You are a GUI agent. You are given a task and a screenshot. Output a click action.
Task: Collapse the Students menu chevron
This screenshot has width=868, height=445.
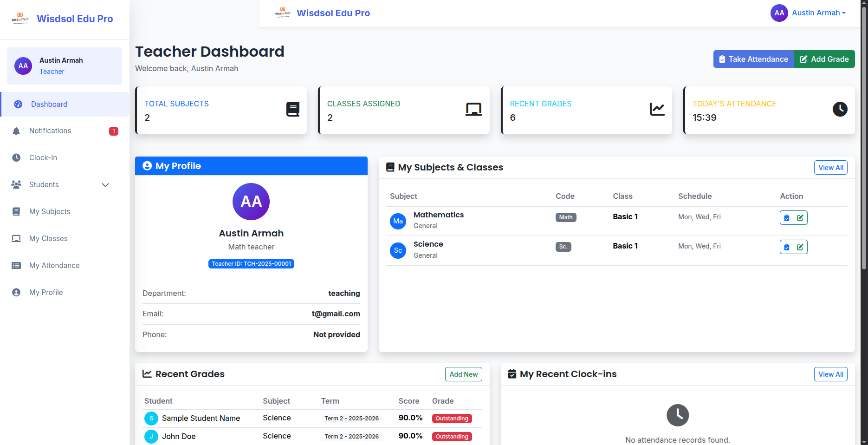(x=105, y=184)
